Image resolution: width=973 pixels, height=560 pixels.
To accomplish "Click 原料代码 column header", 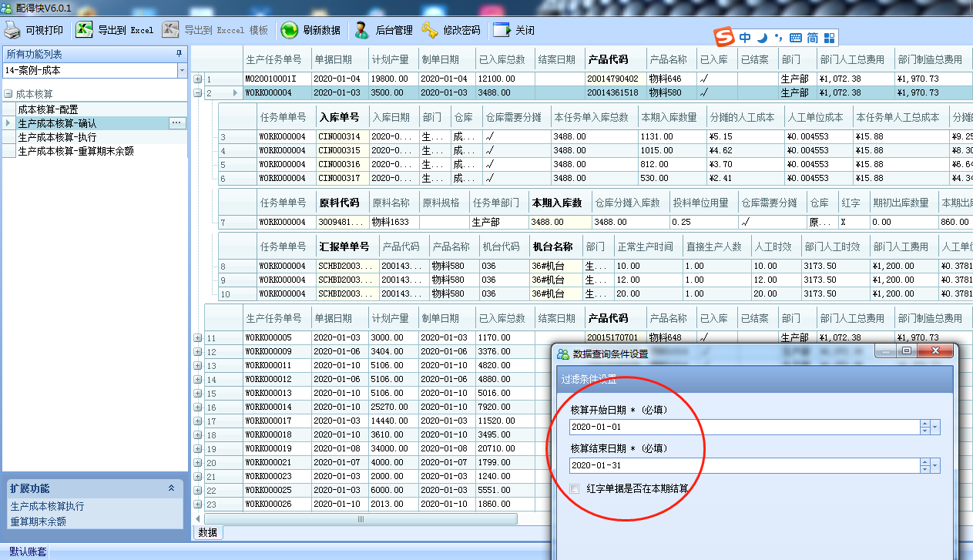I will (342, 203).
